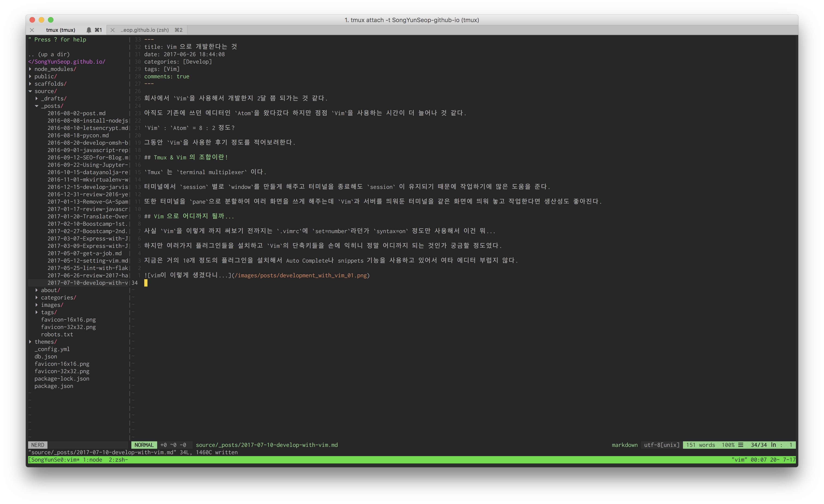Switch to the tmux (tmux) tab

[61, 30]
